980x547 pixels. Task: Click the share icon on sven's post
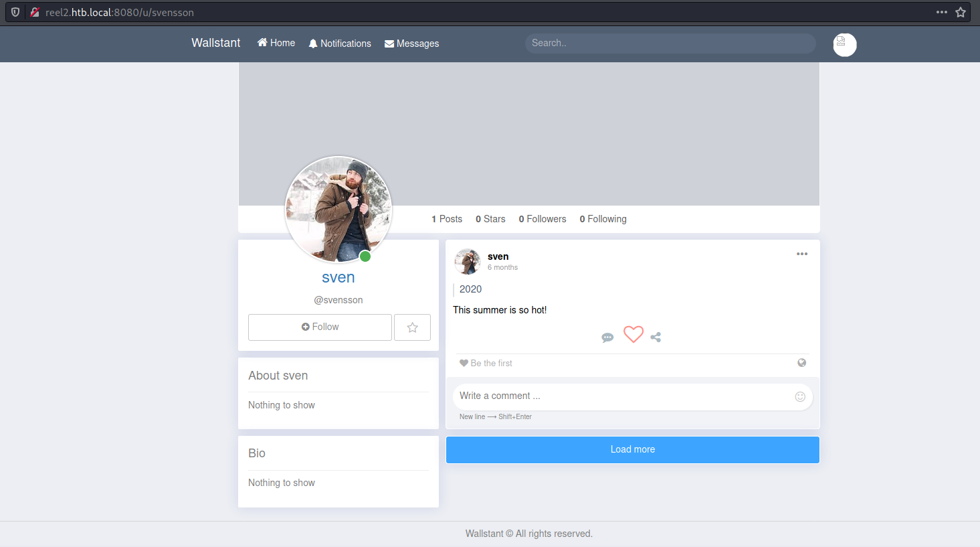point(656,337)
